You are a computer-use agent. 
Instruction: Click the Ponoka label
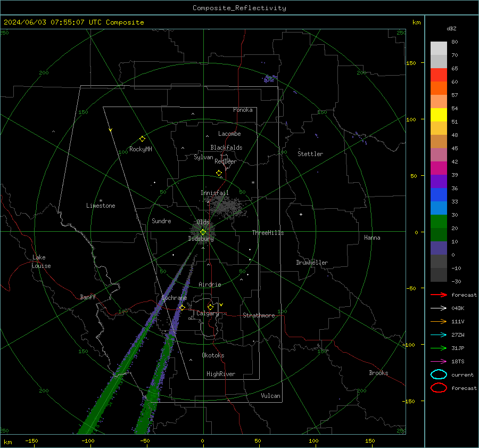pos(243,110)
